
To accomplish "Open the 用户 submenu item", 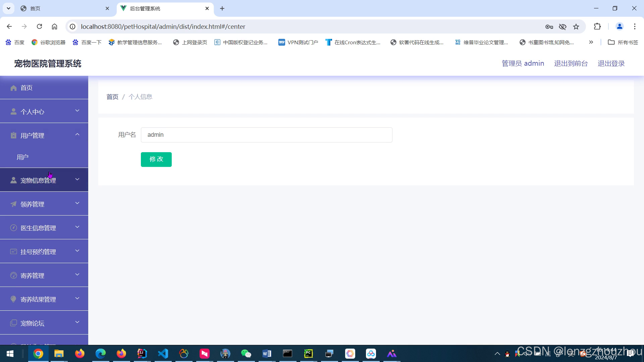I will pyautogui.click(x=23, y=157).
